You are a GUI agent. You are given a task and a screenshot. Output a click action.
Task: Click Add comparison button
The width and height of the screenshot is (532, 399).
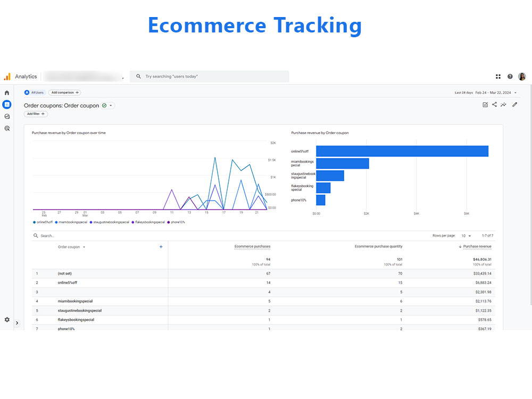pos(64,92)
